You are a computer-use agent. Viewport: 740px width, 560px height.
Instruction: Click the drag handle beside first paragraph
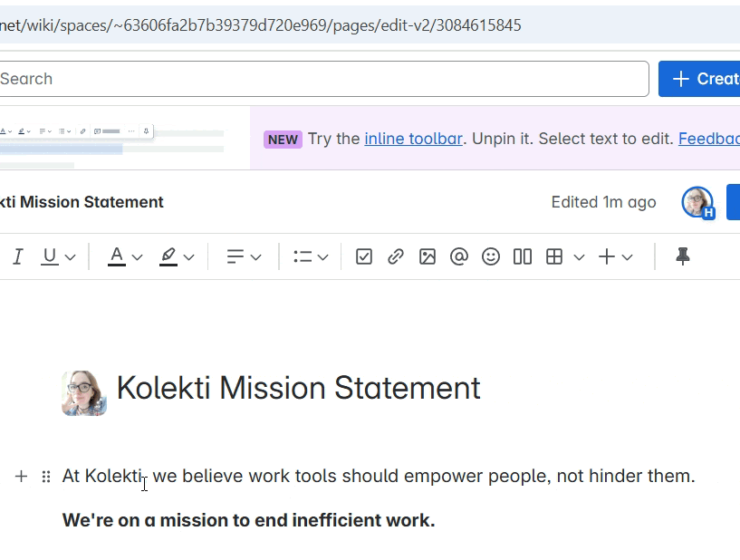46,477
